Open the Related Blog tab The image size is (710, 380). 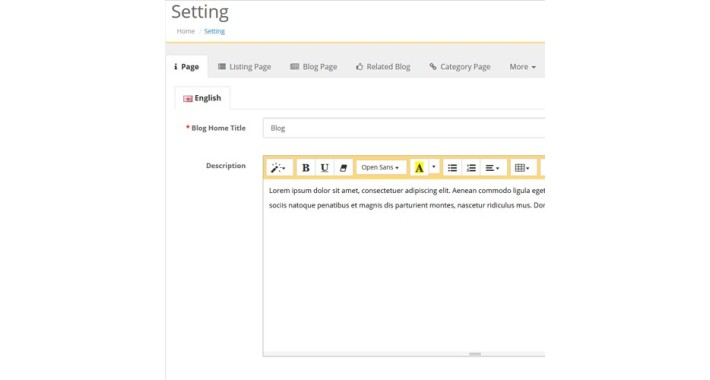coord(383,67)
